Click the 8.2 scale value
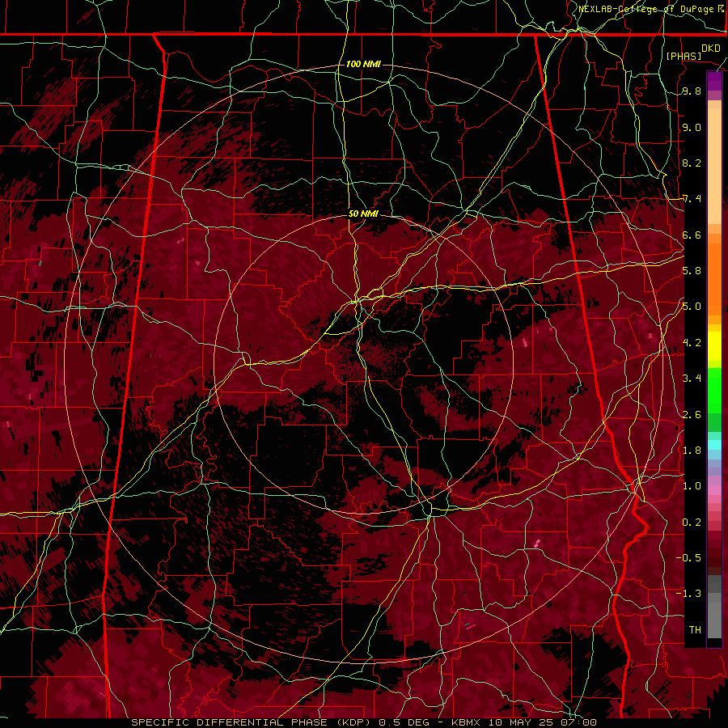 click(692, 163)
